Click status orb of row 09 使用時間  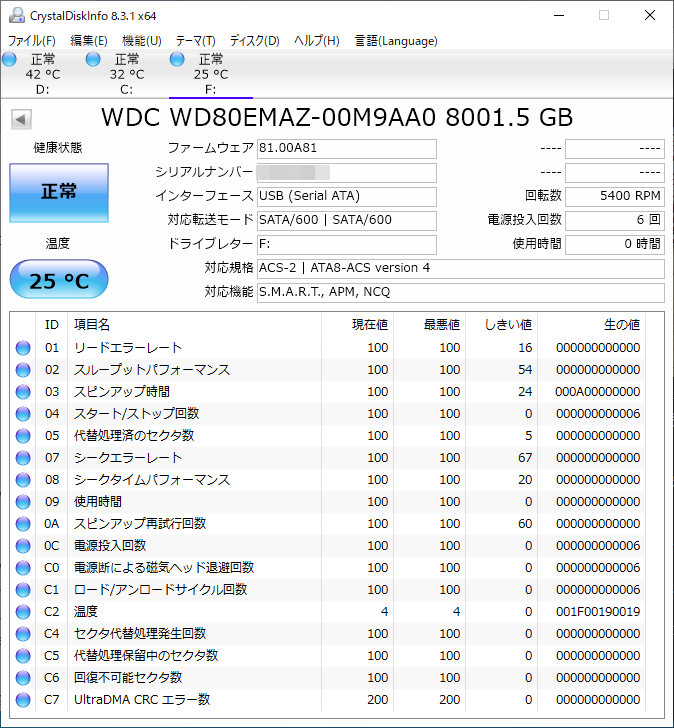click(x=23, y=502)
